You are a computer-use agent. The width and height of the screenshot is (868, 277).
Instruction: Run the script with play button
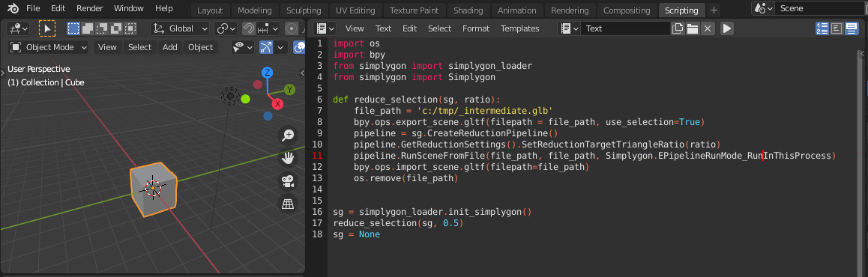pyautogui.click(x=727, y=28)
